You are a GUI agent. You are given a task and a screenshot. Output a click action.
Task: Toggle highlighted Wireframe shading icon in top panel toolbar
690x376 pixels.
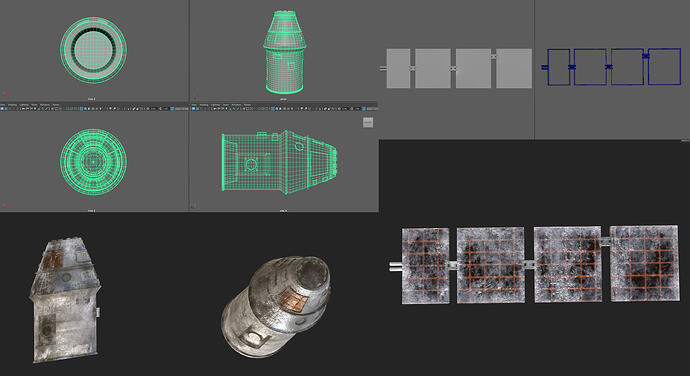(x=82, y=109)
